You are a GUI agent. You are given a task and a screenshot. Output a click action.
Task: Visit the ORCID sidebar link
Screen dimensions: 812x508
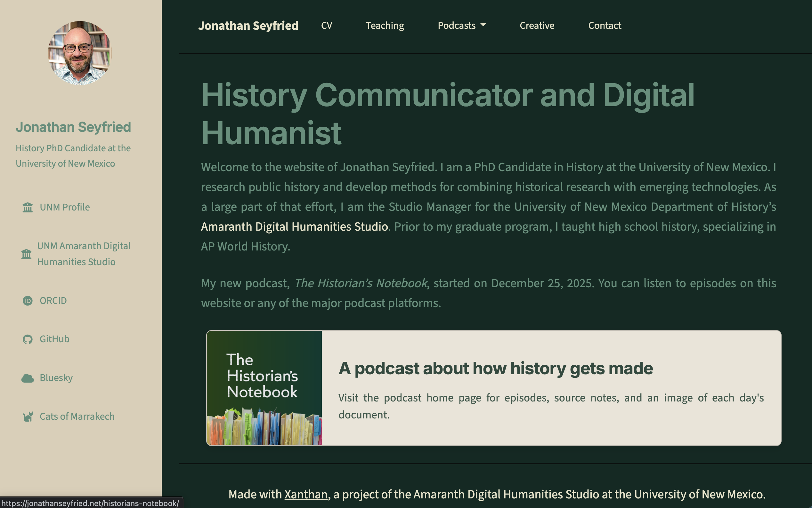coord(53,301)
